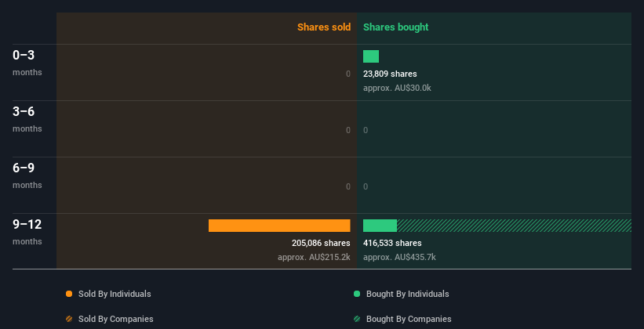Click the 205,086 shares value
The width and height of the screenshot is (644, 329).
tap(321, 244)
